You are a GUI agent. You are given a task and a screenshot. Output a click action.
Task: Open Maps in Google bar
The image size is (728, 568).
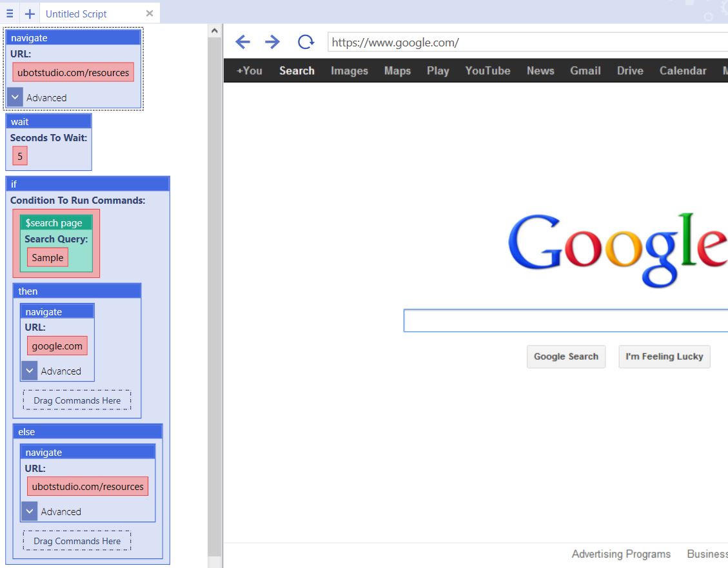tap(397, 70)
